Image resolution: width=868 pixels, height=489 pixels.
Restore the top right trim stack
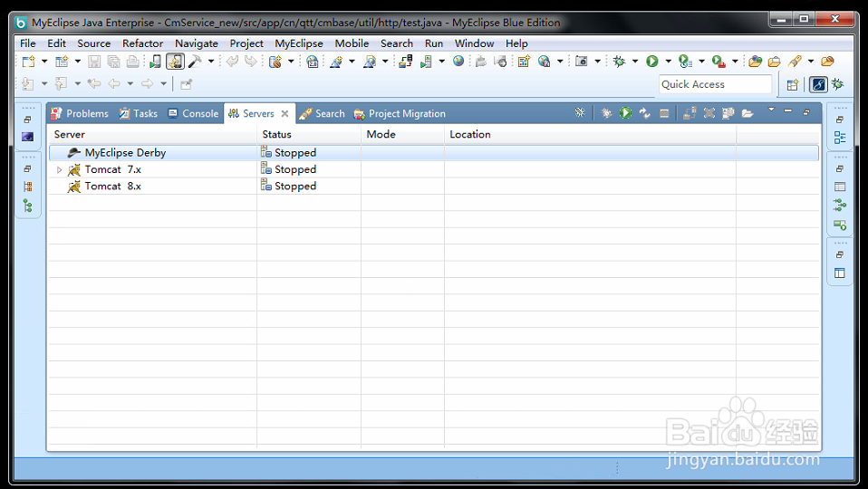pos(840,120)
